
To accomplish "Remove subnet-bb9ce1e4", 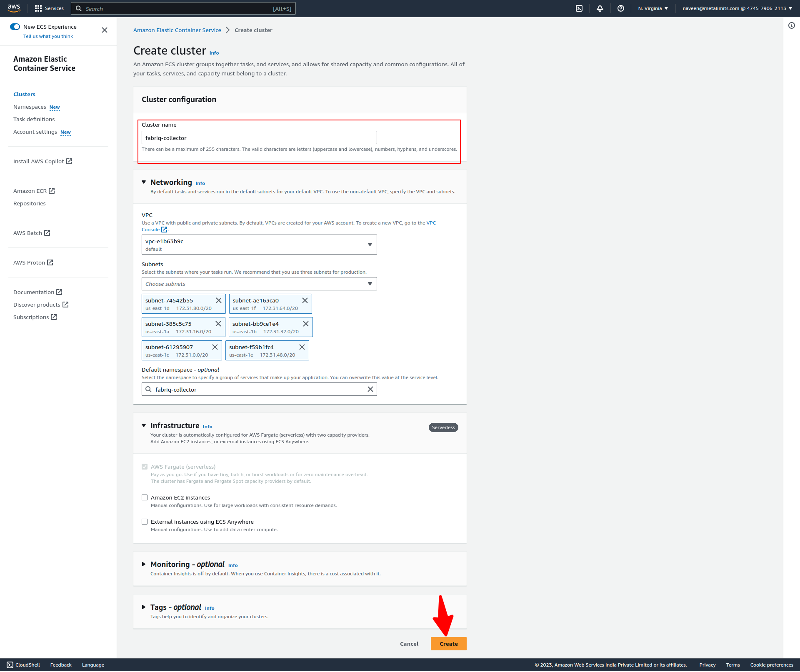I will (305, 324).
